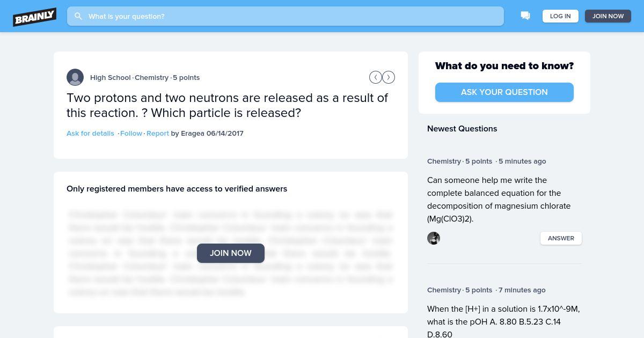The height and width of the screenshot is (338, 644).
Task: Click the search magnifier icon
Action: click(78, 16)
